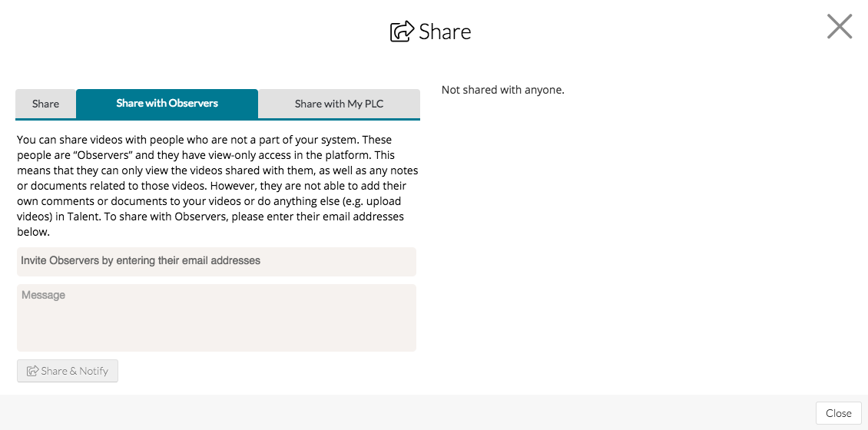Switch to the Share tab
Image resolution: width=868 pixels, height=430 pixels.
click(45, 104)
